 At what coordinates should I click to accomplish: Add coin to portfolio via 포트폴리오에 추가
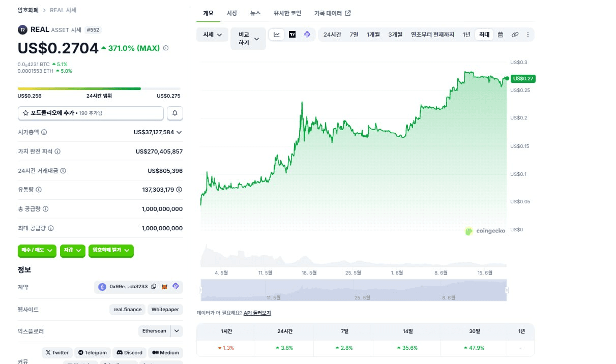coord(91,113)
